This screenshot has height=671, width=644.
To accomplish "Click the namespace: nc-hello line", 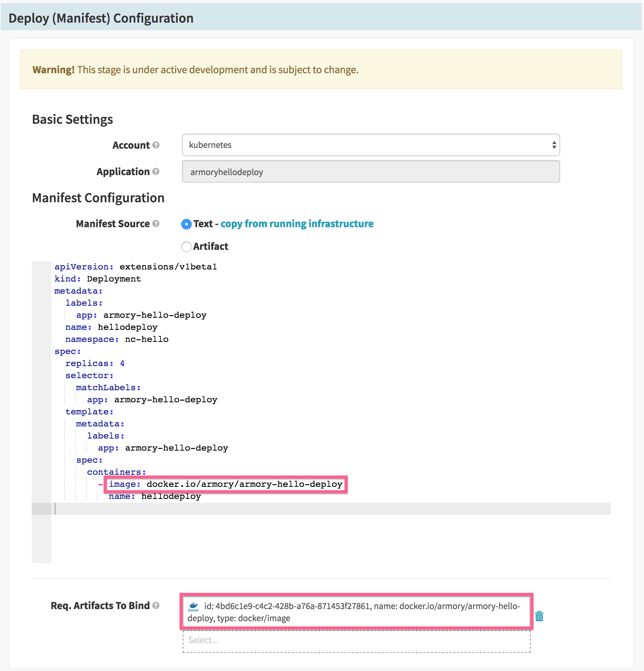I will [x=117, y=339].
